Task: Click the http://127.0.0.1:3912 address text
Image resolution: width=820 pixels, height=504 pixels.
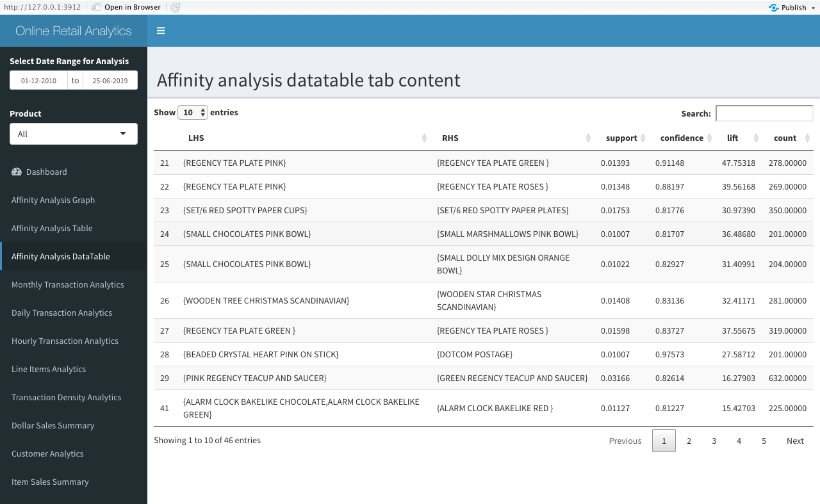Action: point(42,7)
